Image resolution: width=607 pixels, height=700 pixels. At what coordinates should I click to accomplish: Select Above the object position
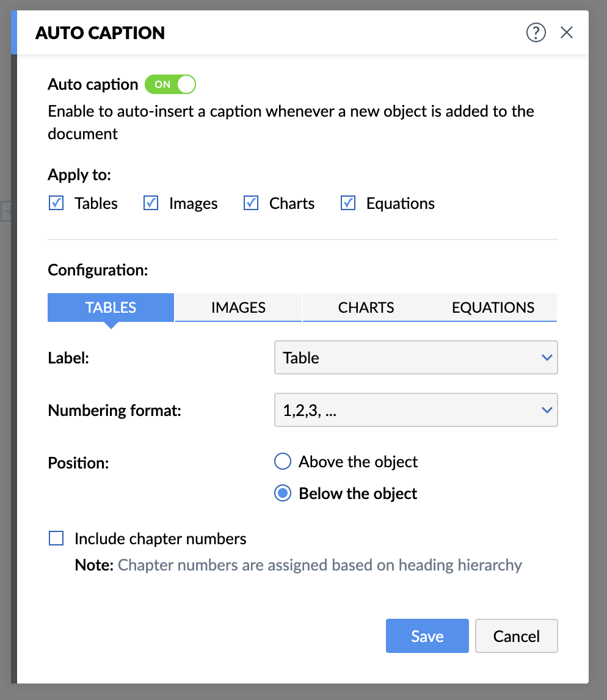(283, 462)
